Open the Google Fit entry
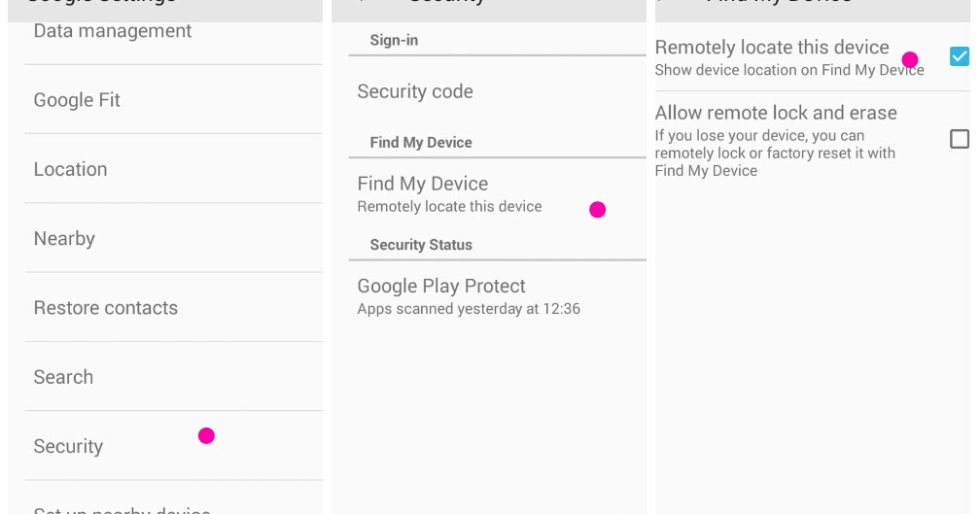This screenshot has height=514, width=980. point(78,100)
